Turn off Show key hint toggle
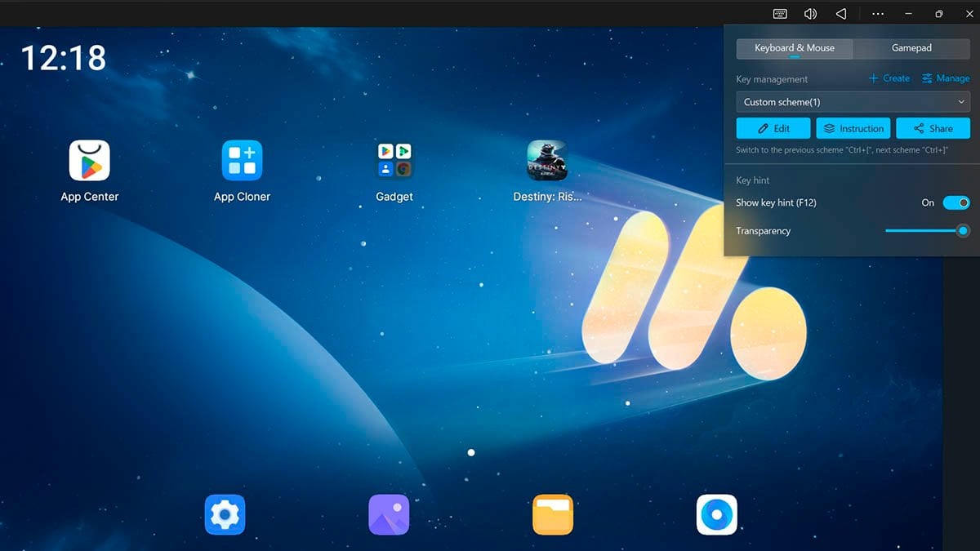The height and width of the screenshot is (551, 980). tap(956, 202)
